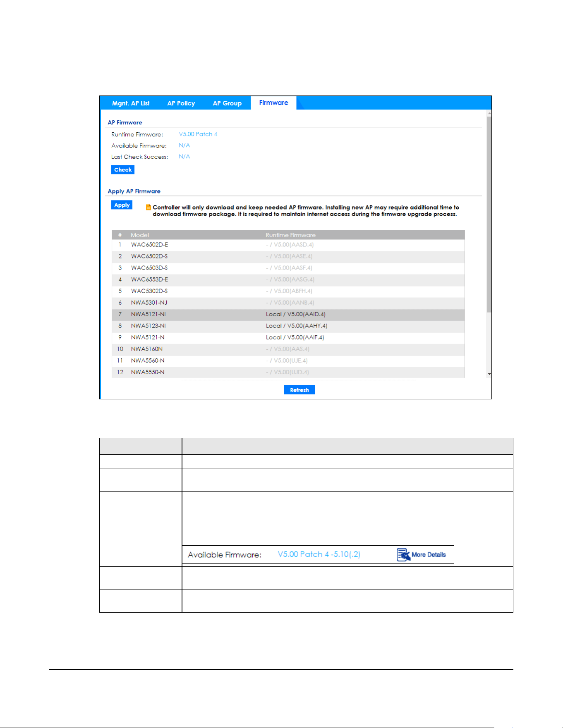
Task: Click scrollbar up arrow in firmware panel
Action: coord(489,113)
